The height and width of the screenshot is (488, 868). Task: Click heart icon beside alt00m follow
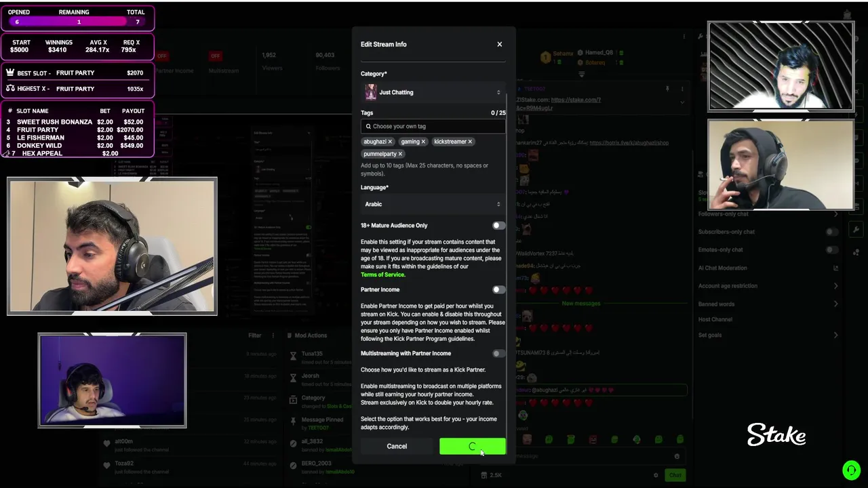pos(106,444)
